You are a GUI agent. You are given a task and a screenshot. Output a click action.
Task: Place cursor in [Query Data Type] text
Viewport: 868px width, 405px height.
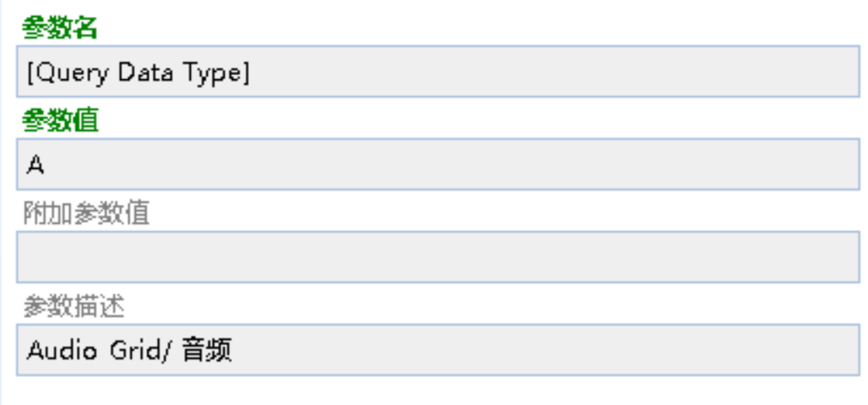pyautogui.click(x=138, y=73)
